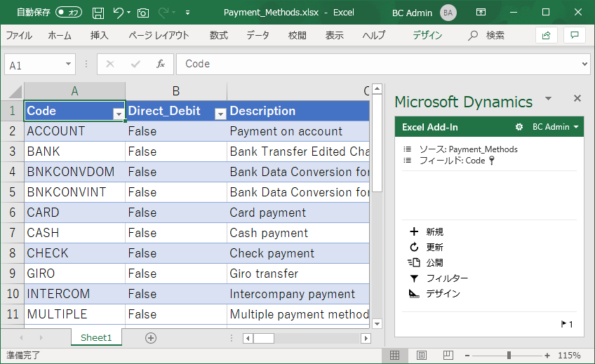Click the Save floppy disk icon
Image resolution: width=595 pixels, height=364 pixels.
coord(98,13)
